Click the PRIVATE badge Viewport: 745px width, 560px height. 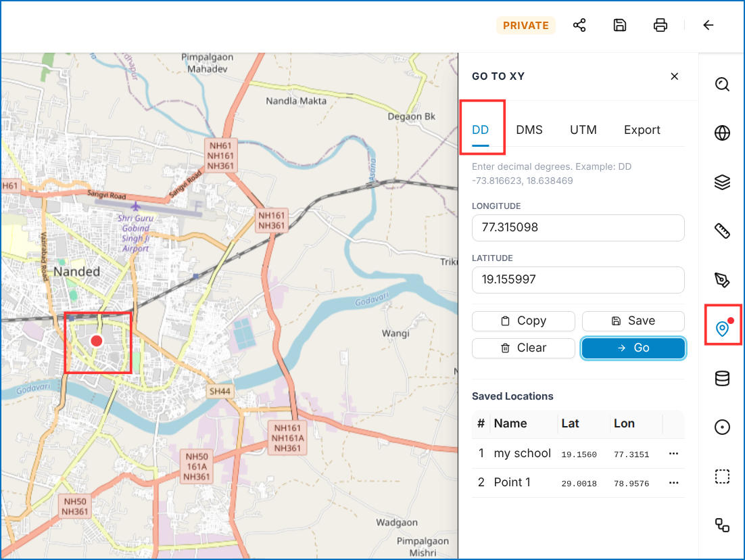pyautogui.click(x=525, y=25)
